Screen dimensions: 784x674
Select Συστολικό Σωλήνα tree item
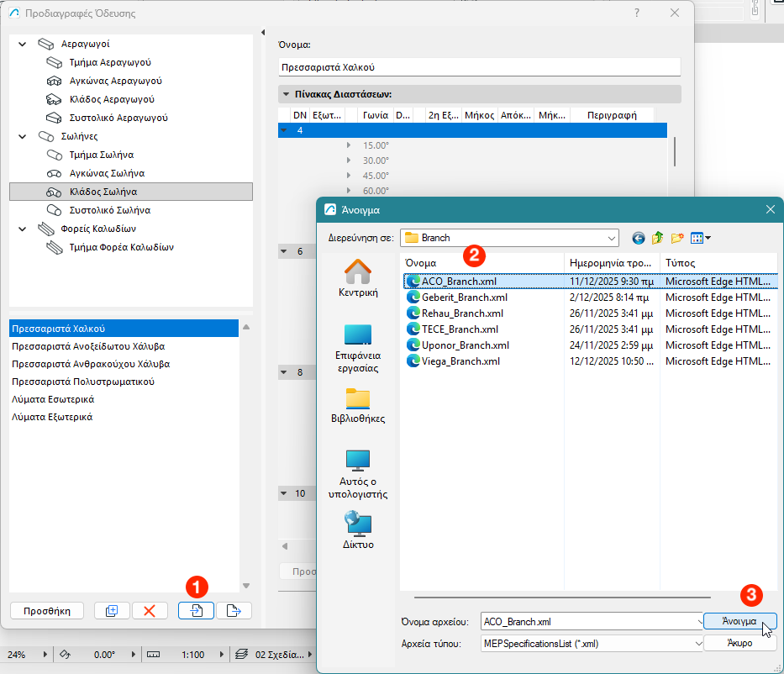pos(110,210)
